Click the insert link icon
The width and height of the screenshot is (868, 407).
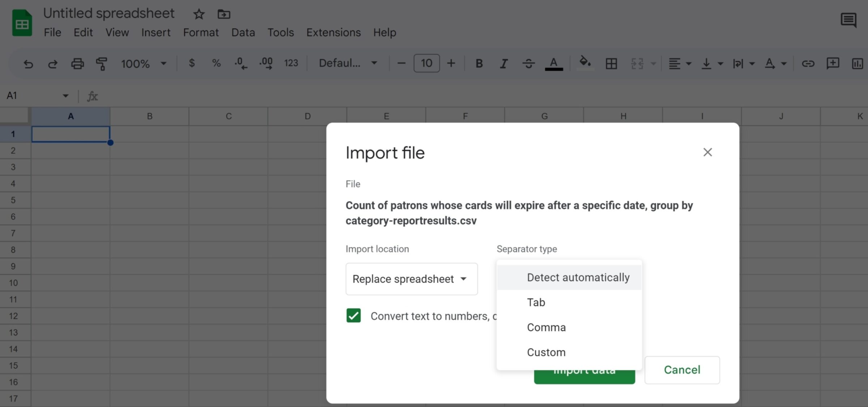tap(808, 64)
